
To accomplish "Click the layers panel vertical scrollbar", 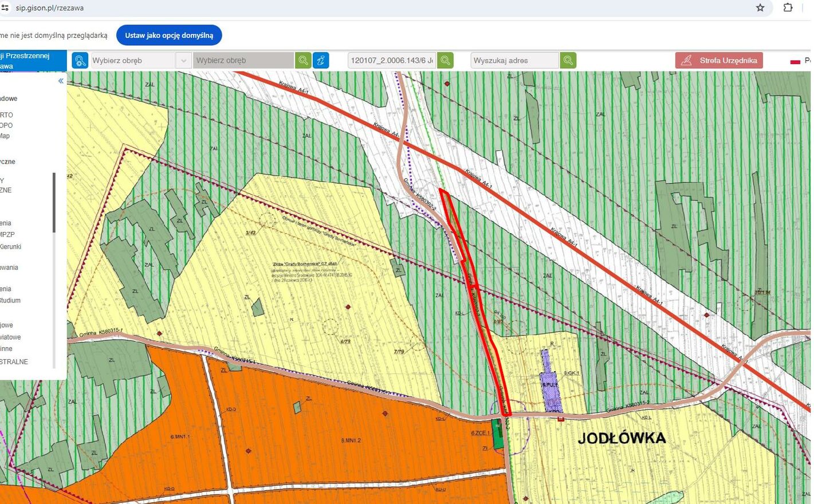I will [x=54, y=202].
